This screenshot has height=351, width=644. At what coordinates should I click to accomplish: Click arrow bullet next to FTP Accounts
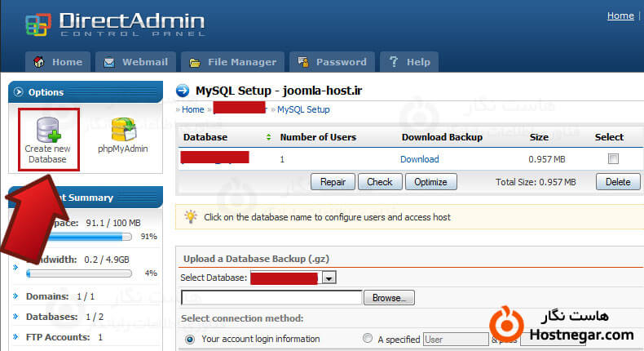(x=15, y=336)
